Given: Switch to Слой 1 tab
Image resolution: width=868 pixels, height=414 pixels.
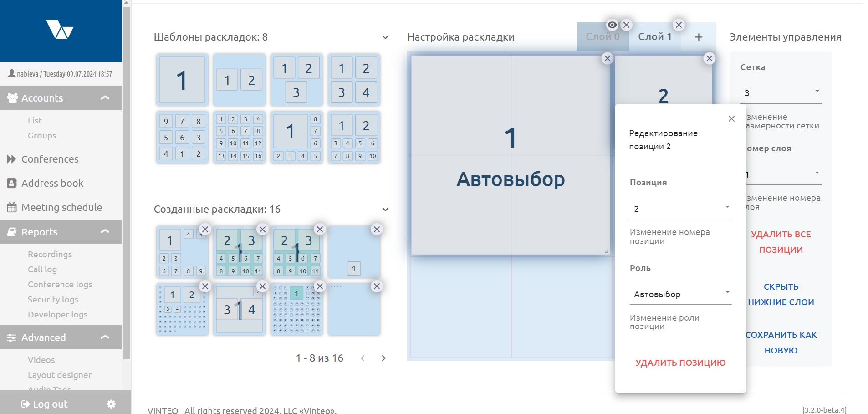Looking at the screenshot, I should coord(655,37).
